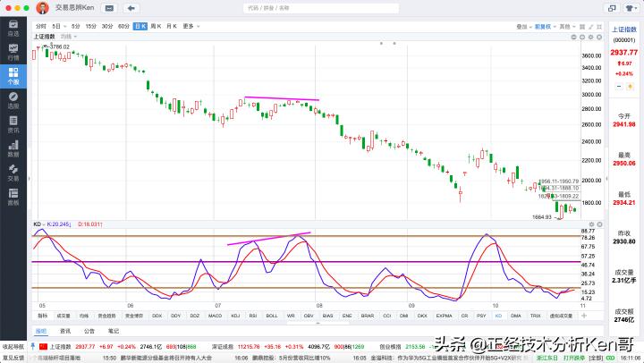Select 虚拟成交量 virtual volume indicator
Image resolution: width=644 pixels, height=363 pixels.
coord(561,316)
